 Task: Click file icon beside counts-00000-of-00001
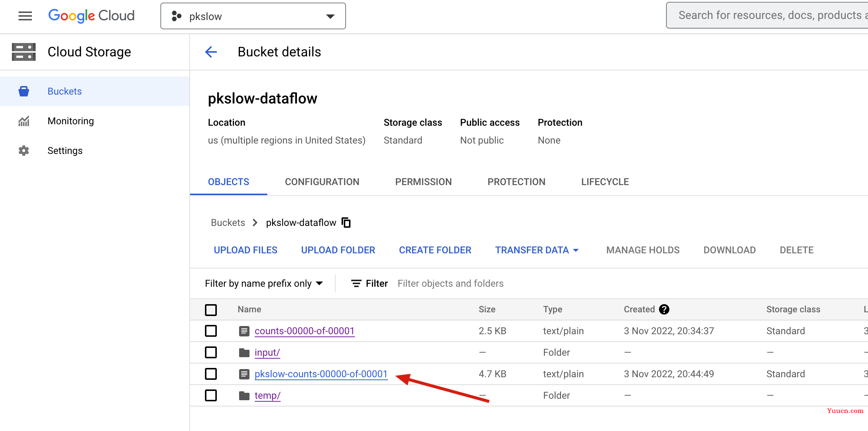pos(244,331)
